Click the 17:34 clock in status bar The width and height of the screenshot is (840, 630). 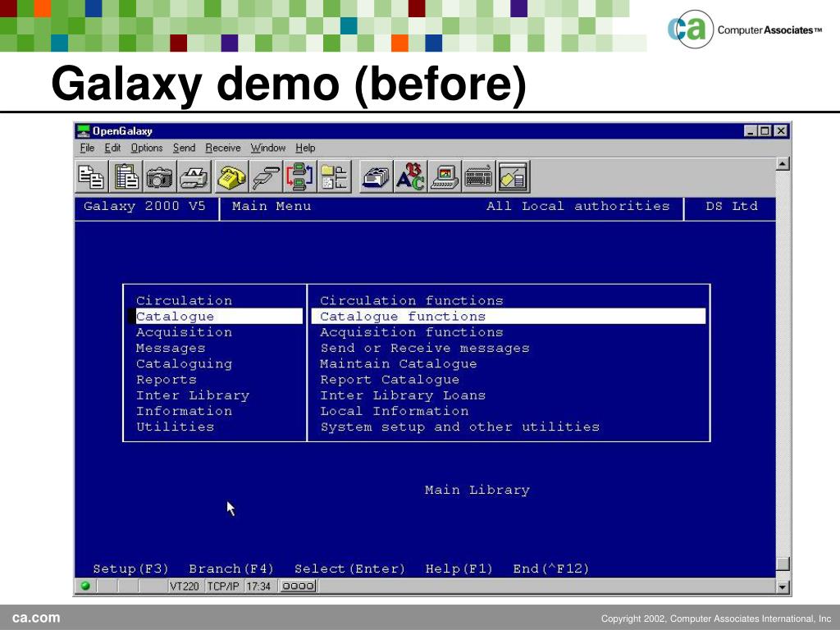258,586
